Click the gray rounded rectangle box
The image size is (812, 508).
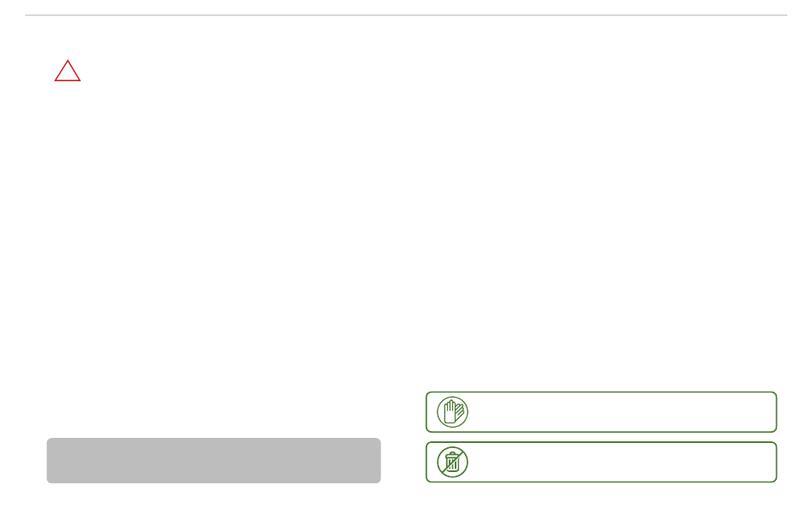pos(214,460)
